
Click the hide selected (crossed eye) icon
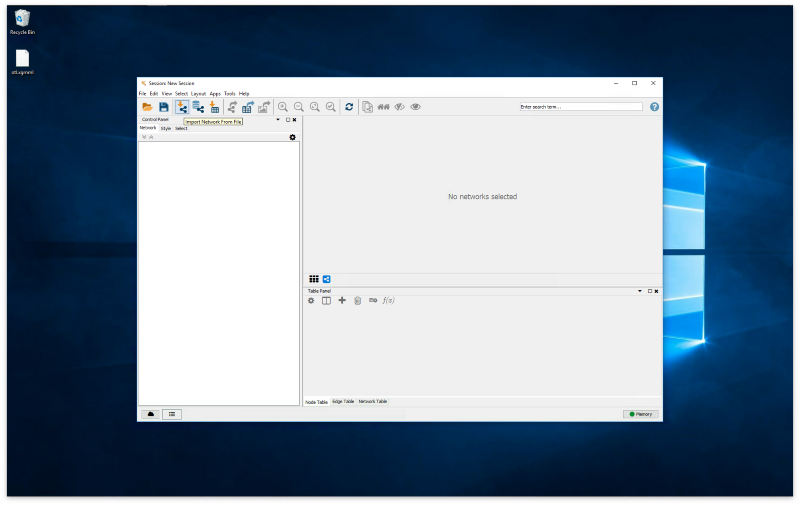point(399,107)
